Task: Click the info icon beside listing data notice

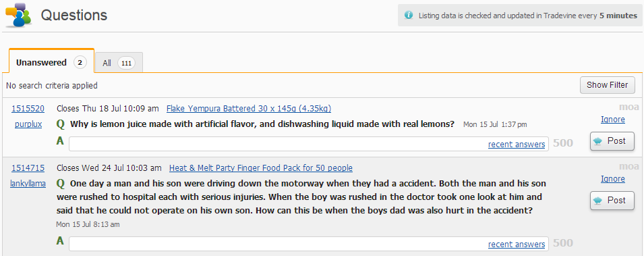Action: click(x=408, y=16)
